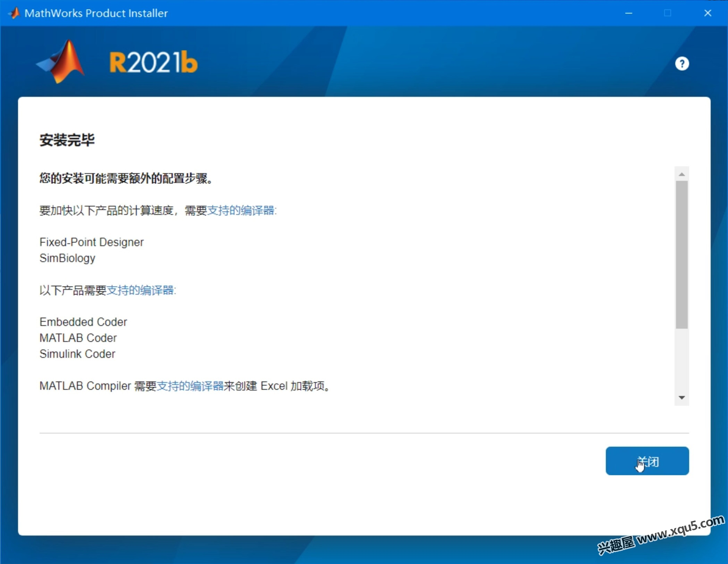Open the first 支持的编译器 link about computation speed
The width and height of the screenshot is (728, 564).
pyautogui.click(x=240, y=210)
